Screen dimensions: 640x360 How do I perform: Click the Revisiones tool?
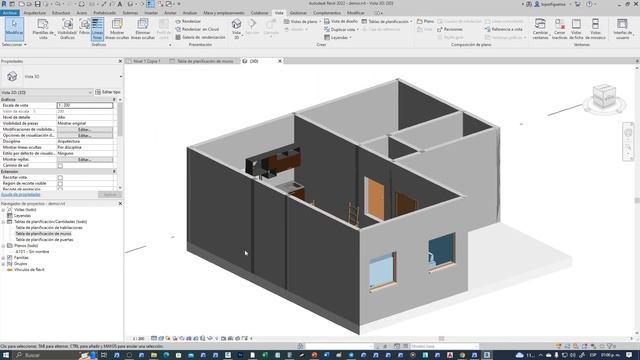450,29
